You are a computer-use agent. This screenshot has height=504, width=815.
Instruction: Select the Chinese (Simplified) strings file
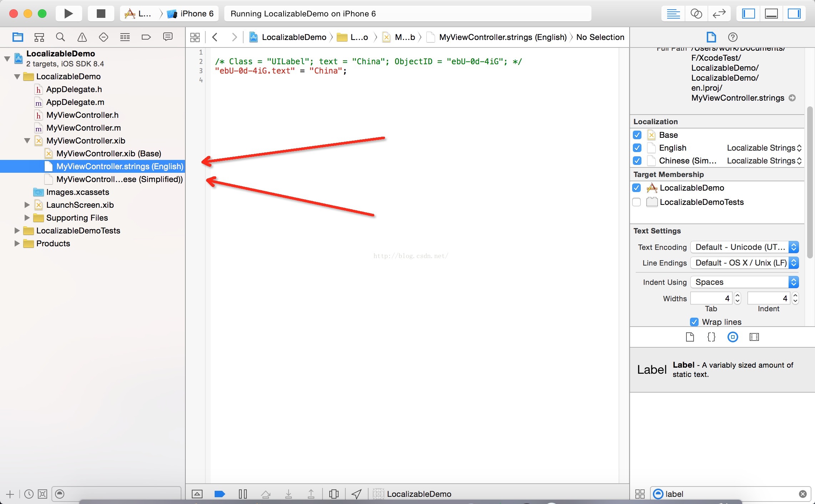click(119, 179)
